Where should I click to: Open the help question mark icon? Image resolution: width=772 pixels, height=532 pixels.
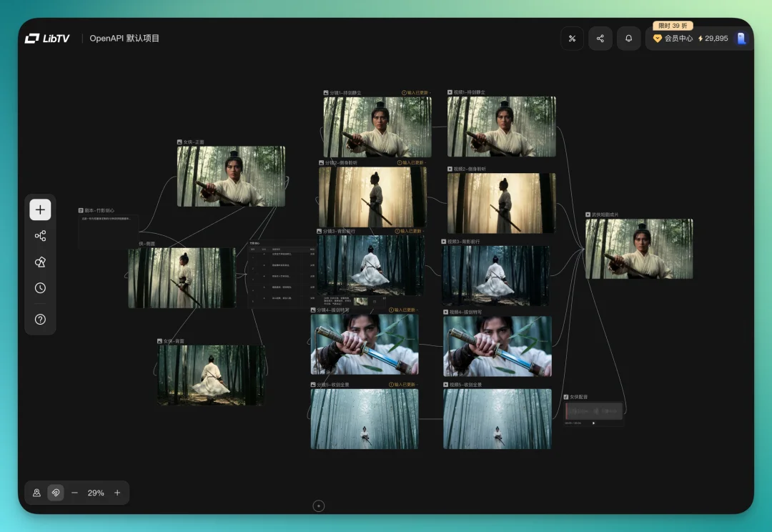[40, 319]
